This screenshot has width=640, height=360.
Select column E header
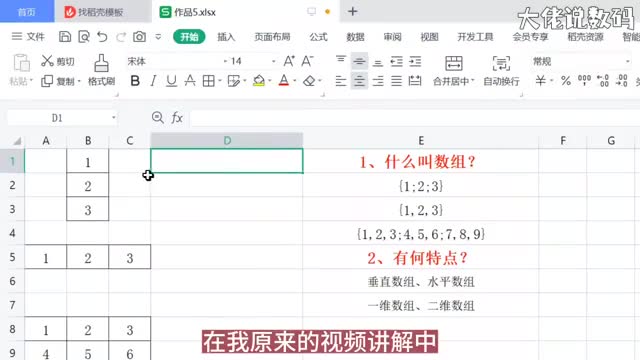421,141
